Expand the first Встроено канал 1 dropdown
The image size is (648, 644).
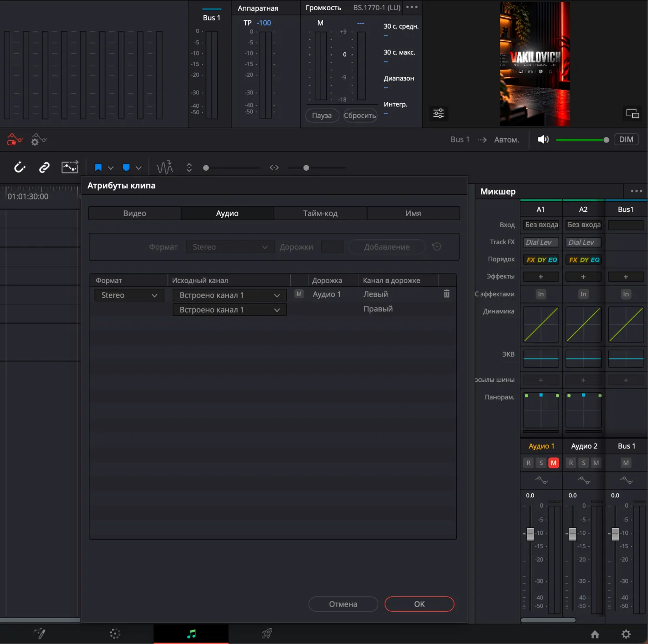click(230, 295)
